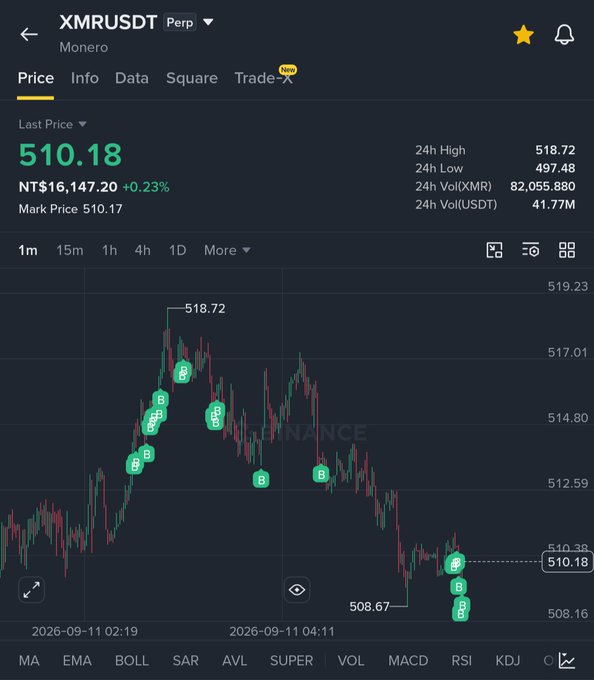The image size is (594, 680).
Task: Enable the SUPER indicator
Action: (291, 660)
